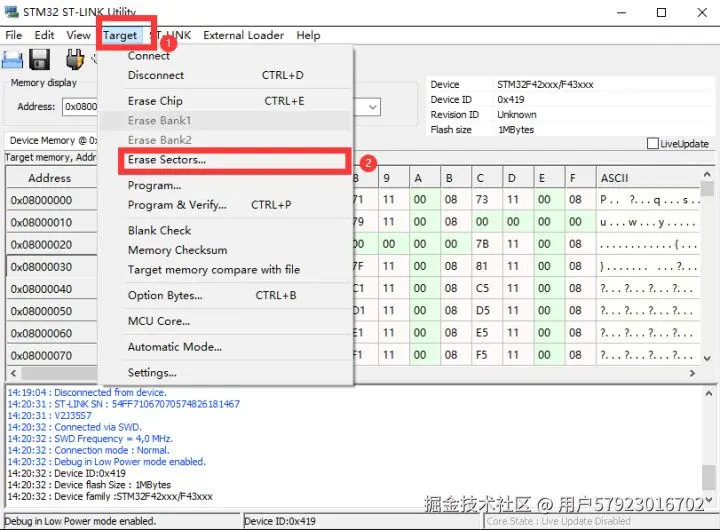Viewport: 720px width, 530px height.
Task: Toggle the LiveUpdate checkbox
Action: point(652,144)
